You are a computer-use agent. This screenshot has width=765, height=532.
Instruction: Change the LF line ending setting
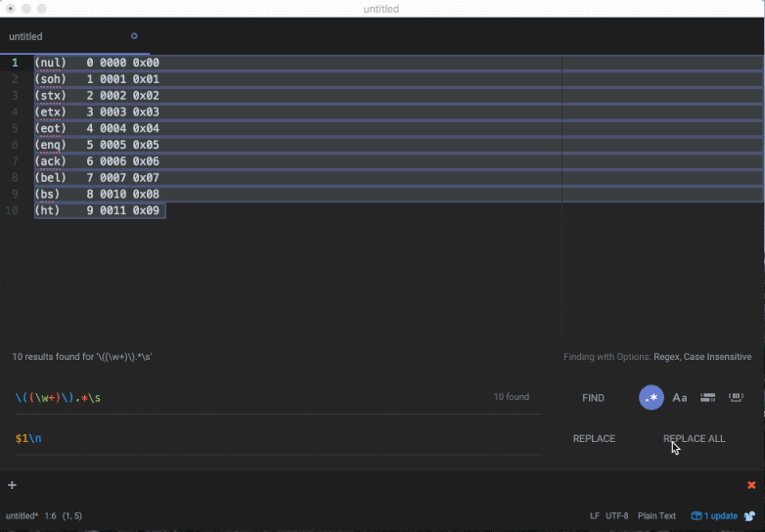click(x=595, y=516)
